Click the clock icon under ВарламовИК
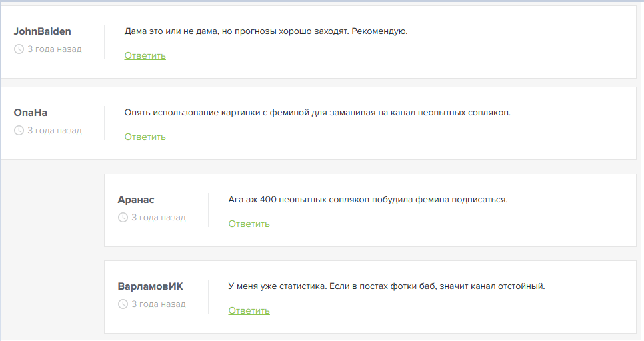 pyautogui.click(x=123, y=304)
